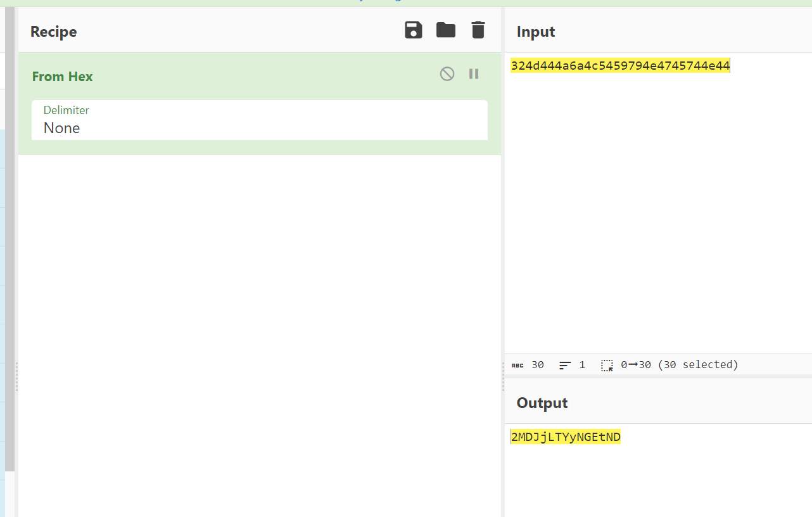Click into the hex input text
Screen dimensions: 812x517
tap(619, 66)
